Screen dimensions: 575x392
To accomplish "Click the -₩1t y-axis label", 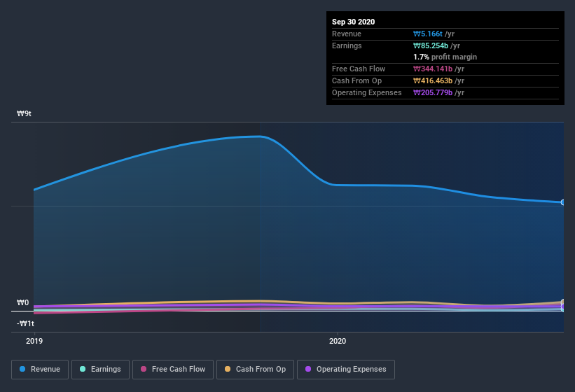I will pyautogui.click(x=25, y=323).
